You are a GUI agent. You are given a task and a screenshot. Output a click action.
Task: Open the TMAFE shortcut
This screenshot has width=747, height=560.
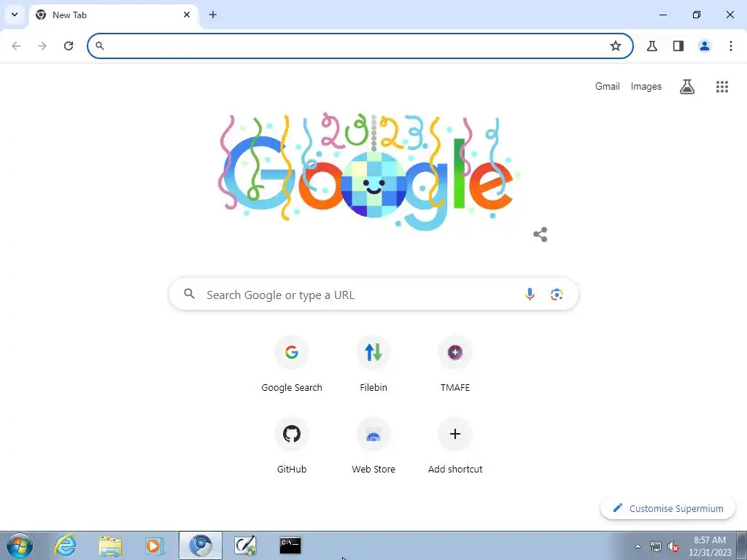coord(455,365)
